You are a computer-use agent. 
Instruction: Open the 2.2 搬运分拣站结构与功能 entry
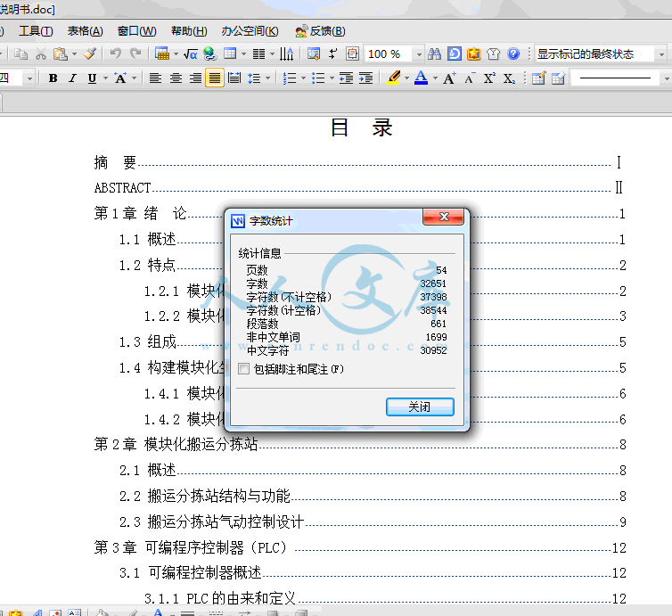coord(373,496)
